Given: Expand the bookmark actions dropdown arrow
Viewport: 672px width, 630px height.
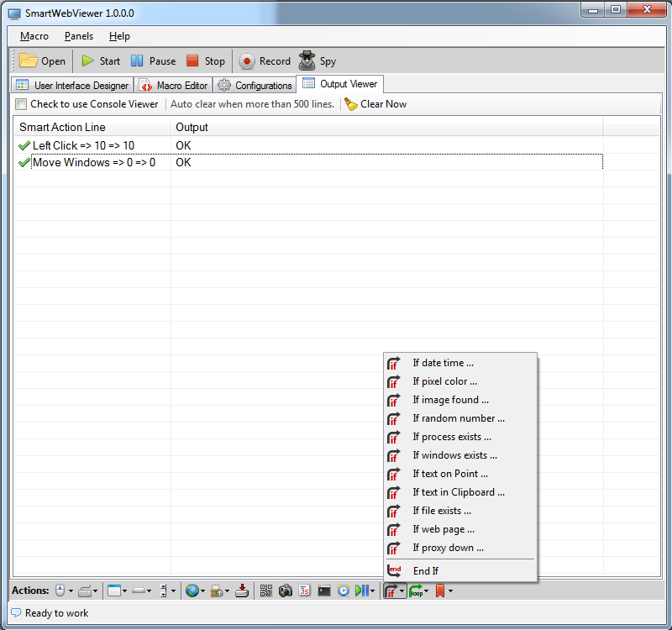Looking at the screenshot, I should [x=450, y=591].
